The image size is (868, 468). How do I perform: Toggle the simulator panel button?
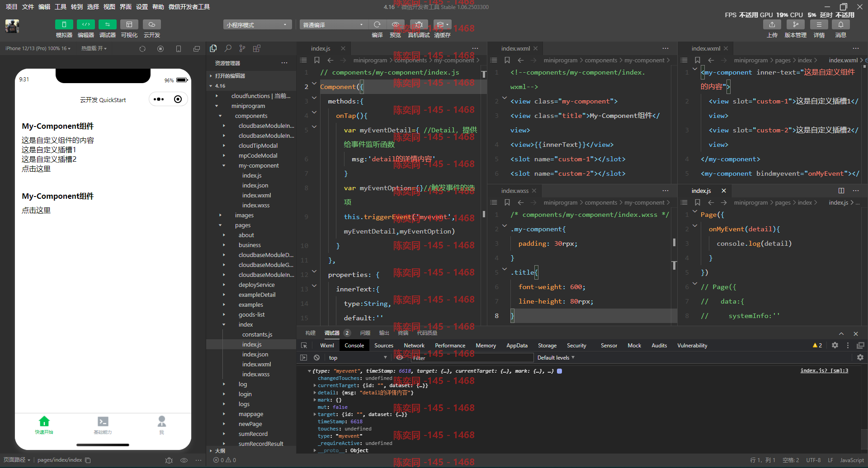pyautogui.click(x=64, y=24)
